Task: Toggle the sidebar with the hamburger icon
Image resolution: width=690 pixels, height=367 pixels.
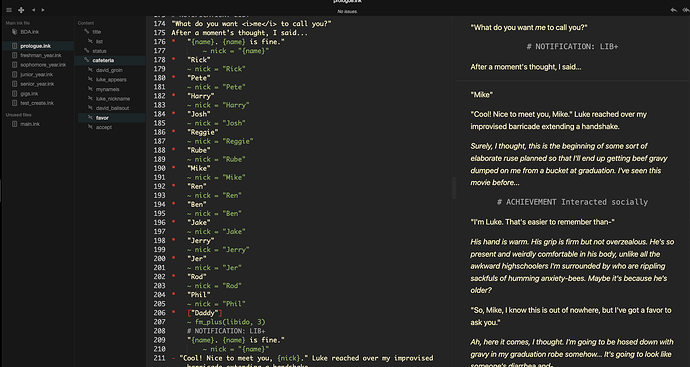Action: click(x=9, y=10)
